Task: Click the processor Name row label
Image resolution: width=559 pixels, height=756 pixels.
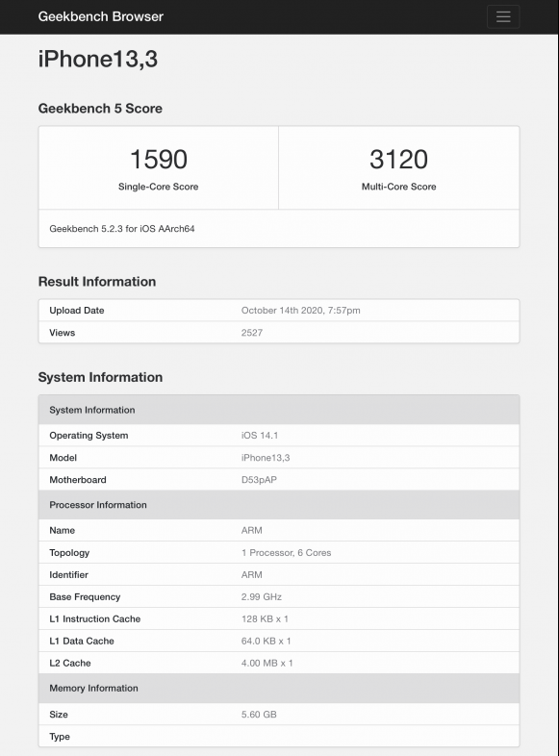Action: 63,530
